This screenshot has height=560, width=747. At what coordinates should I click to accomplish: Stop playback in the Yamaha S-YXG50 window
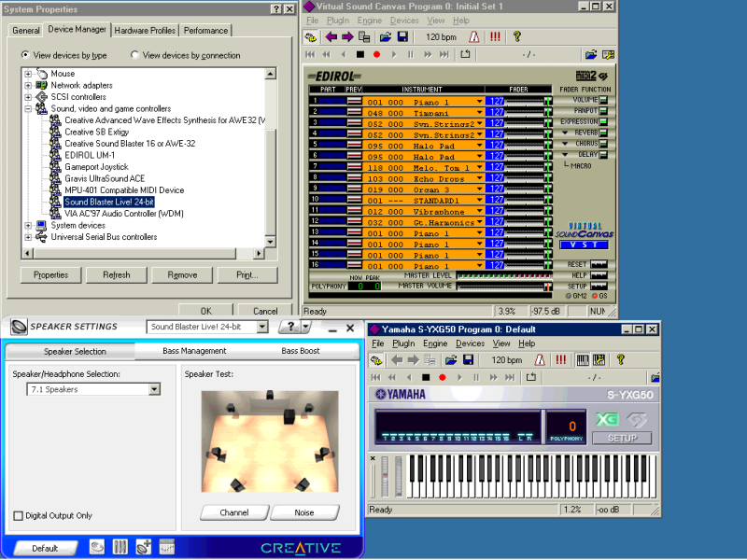pyautogui.click(x=426, y=378)
